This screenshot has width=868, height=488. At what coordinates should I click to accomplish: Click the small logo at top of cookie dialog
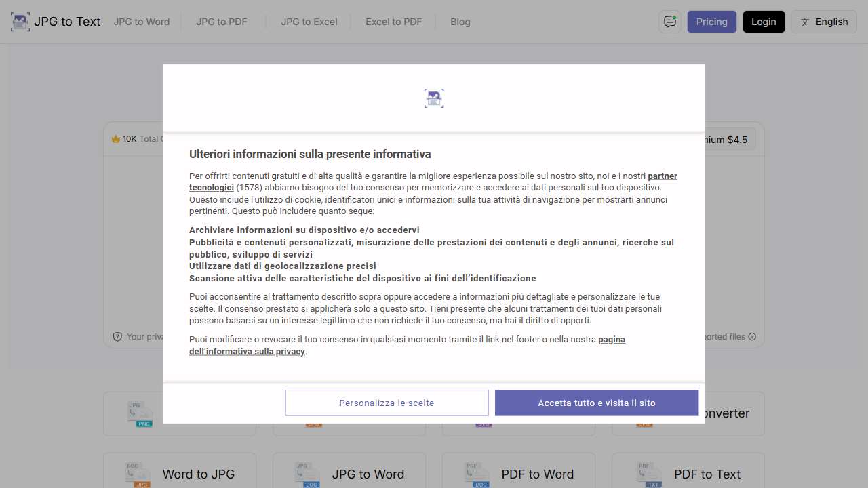[x=434, y=98]
